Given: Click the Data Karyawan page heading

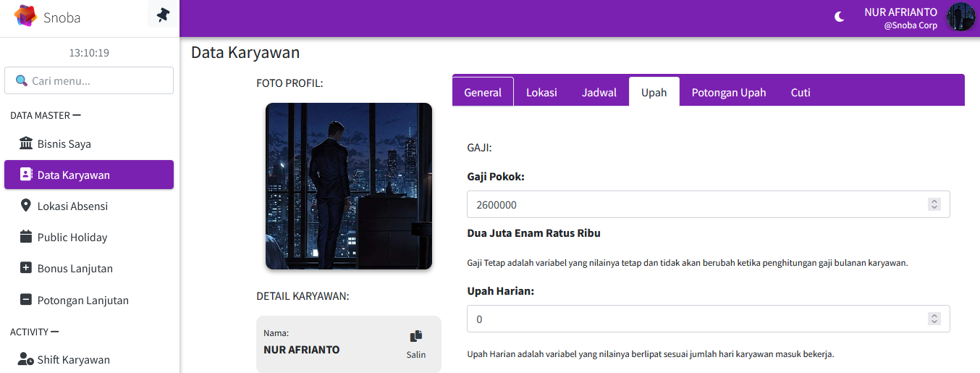Looking at the screenshot, I should point(245,52).
